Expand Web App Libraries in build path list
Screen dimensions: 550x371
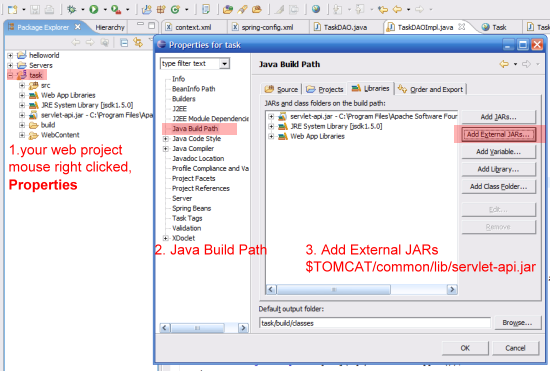pyautogui.click(x=271, y=136)
